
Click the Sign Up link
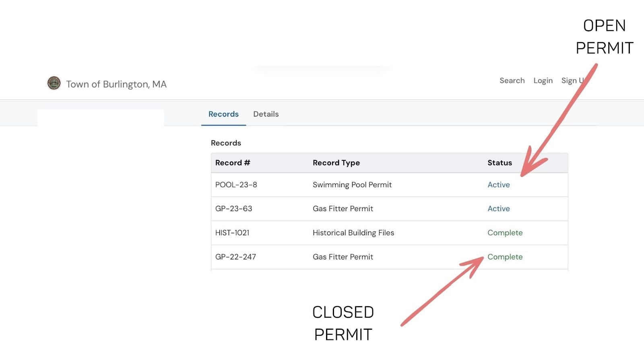(x=571, y=81)
